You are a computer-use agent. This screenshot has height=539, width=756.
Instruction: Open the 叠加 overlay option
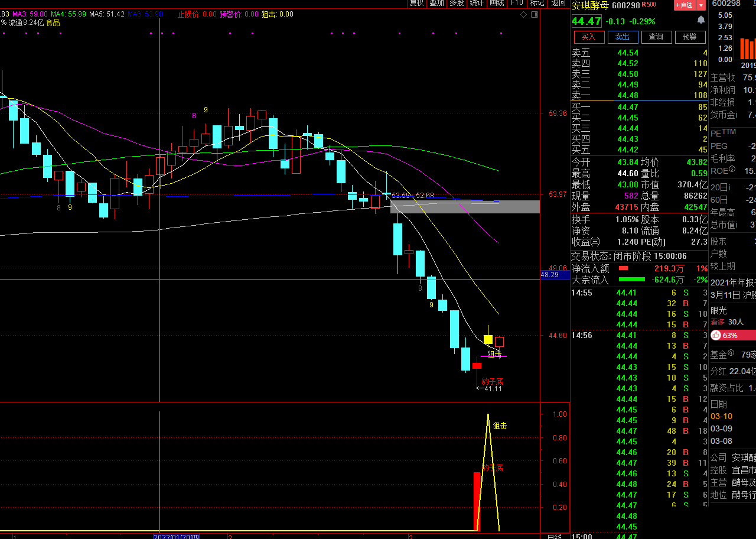pos(436,4)
